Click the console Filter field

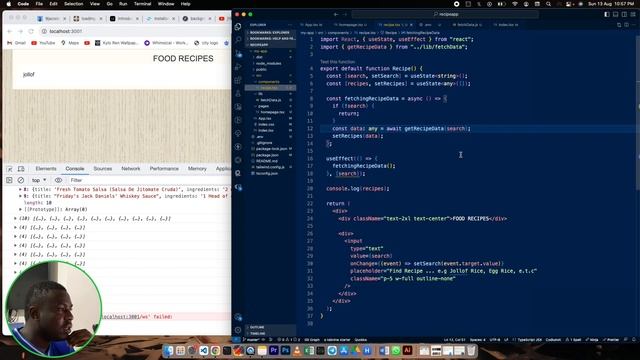149,180
